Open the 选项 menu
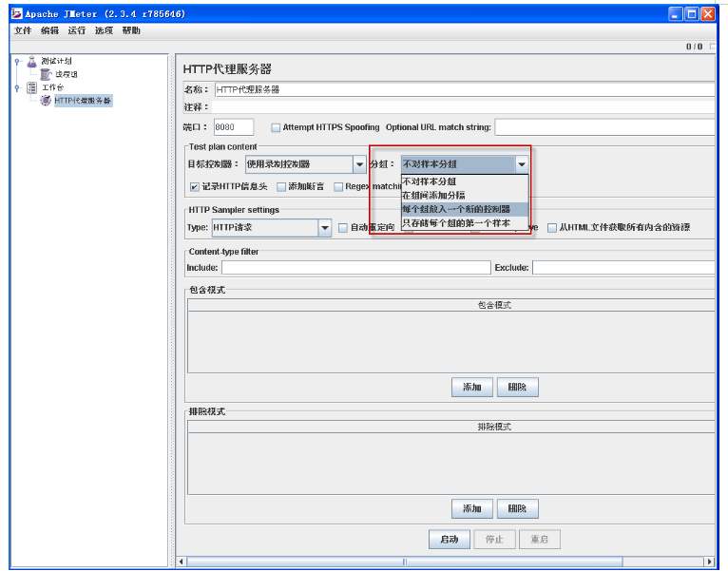 (104, 30)
